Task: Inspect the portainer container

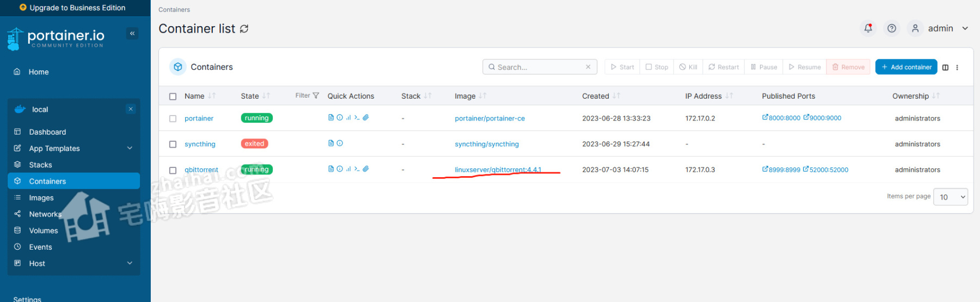Action: (x=340, y=118)
